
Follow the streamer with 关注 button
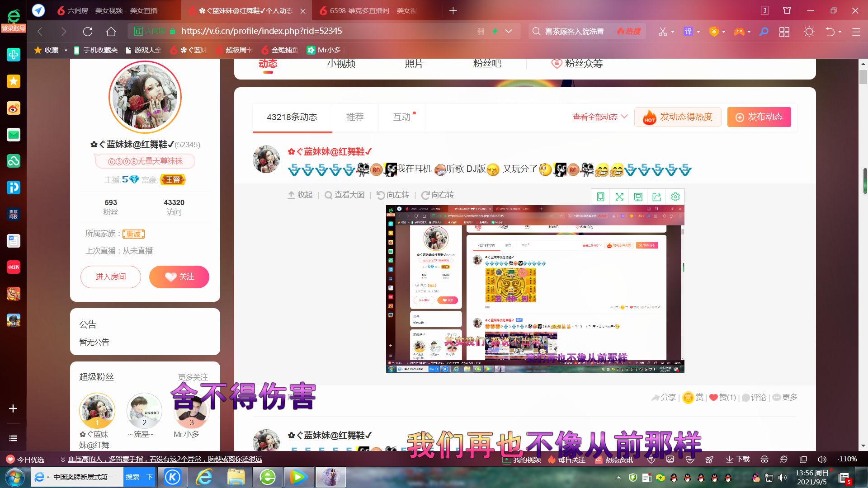click(x=179, y=277)
